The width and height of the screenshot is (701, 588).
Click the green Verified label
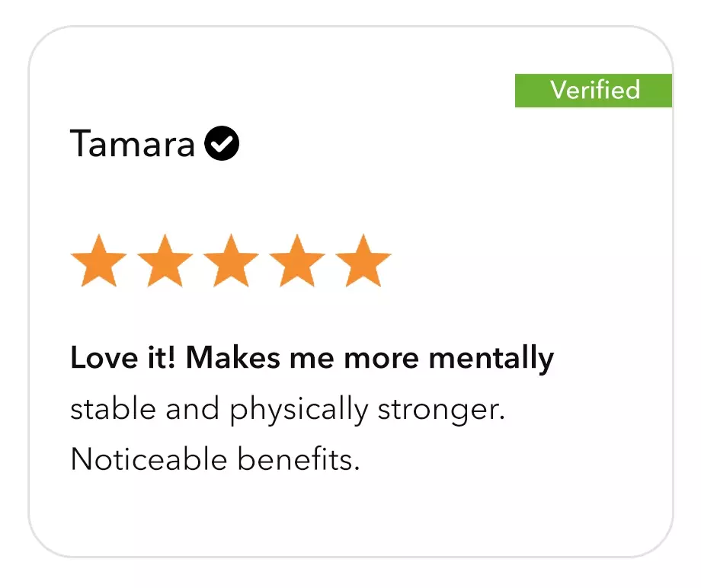point(594,91)
